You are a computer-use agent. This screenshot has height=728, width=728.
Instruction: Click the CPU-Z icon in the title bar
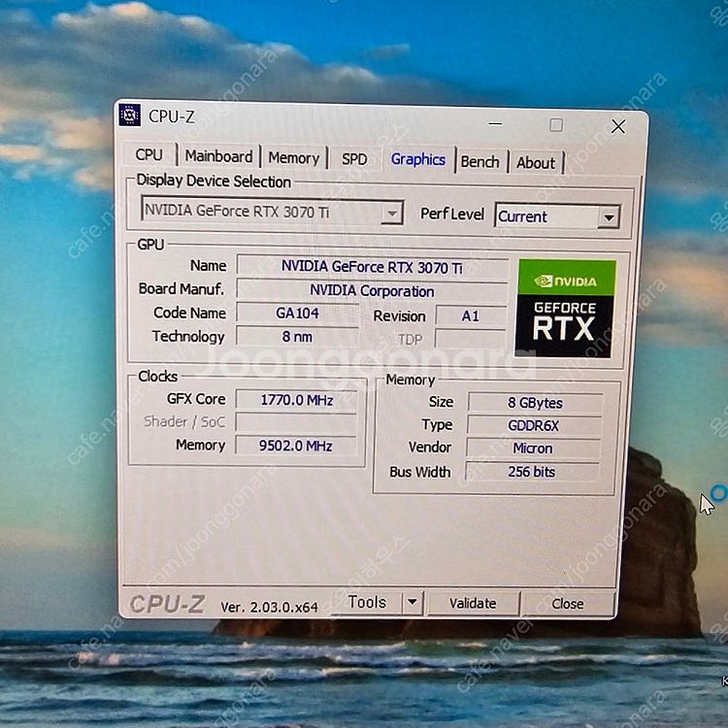coord(129,115)
